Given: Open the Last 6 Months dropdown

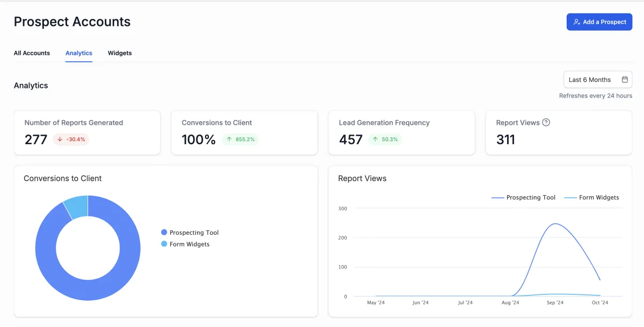Looking at the screenshot, I should click(x=590, y=79).
